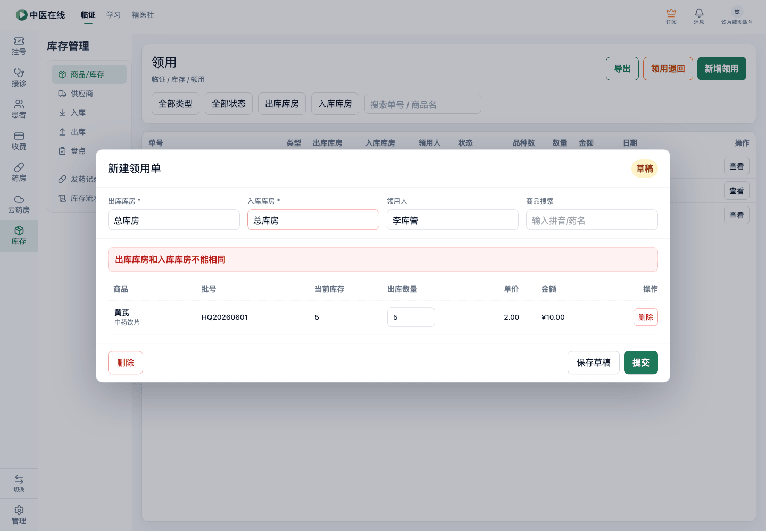This screenshot has width=766, height=532.
Task: Click the 单号 column header
Action: pyautogui.click(x=156, y=143)
